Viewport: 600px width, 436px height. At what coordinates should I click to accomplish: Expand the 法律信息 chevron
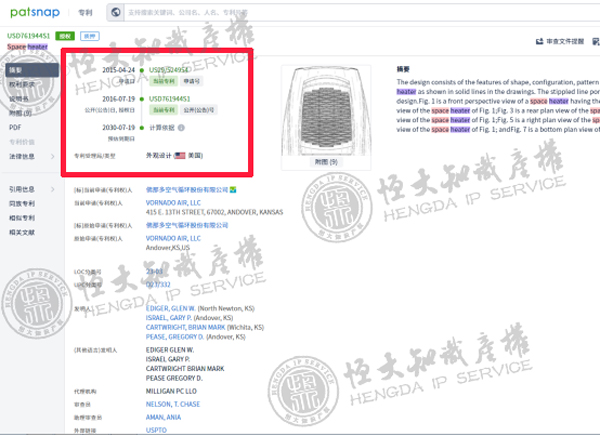pos(52,156)
